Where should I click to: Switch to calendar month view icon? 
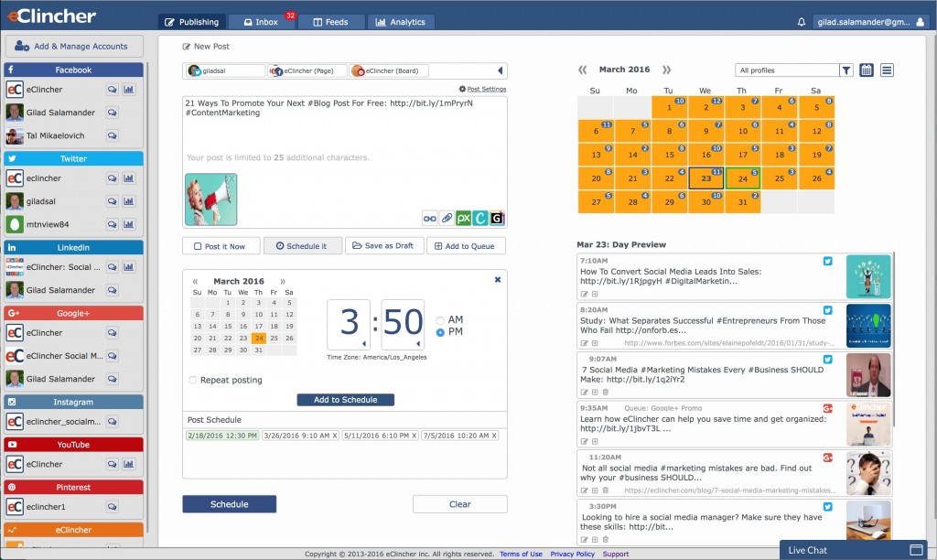tap(867, 70)
